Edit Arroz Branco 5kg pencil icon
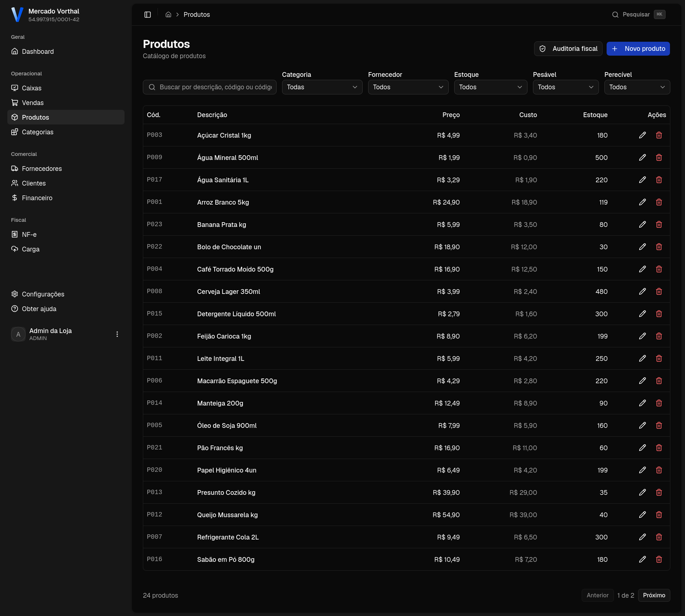Image resolution: width=685 pixels, height=616 pixels. 643,202
